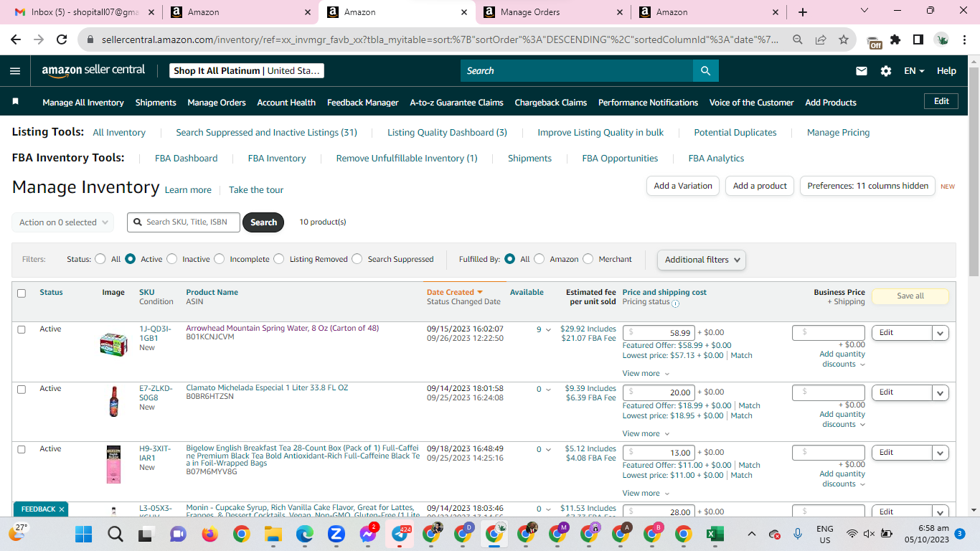Open Performance Notifications in navigation bar
This screenshot has width=980, height=551.
[648, 103]
